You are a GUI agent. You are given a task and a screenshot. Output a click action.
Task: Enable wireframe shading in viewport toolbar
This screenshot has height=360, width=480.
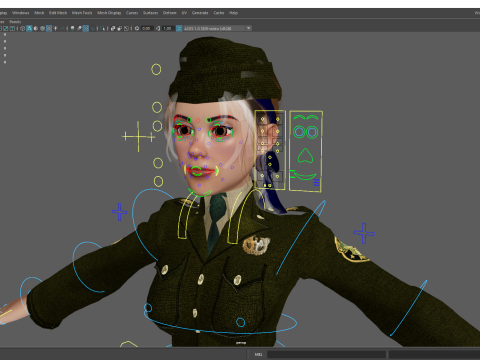tap(22, 28)
